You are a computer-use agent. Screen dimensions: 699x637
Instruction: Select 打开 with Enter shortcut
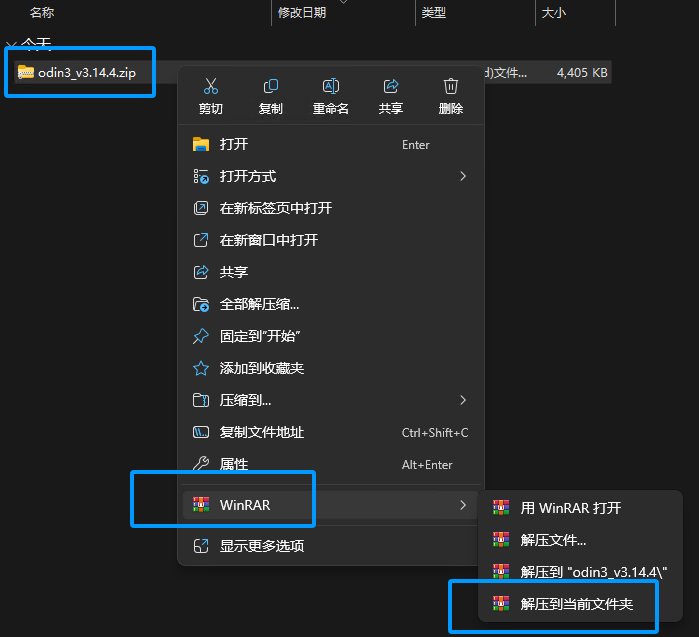point(331,144)
